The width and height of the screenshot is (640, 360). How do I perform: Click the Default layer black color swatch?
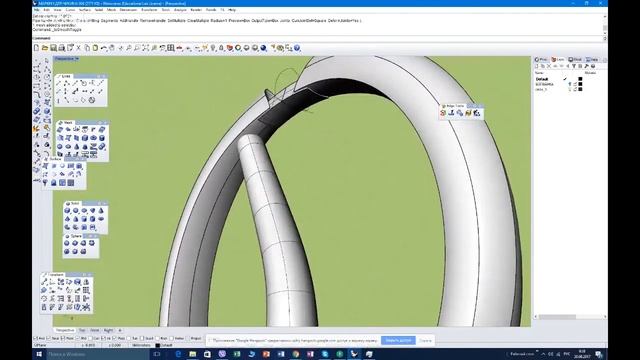580,79
